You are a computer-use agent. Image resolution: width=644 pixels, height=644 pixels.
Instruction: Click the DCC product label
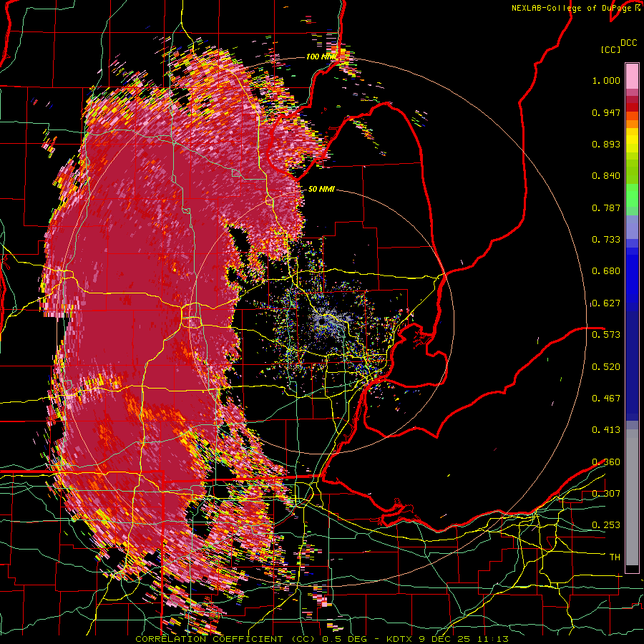coord(629,43)
